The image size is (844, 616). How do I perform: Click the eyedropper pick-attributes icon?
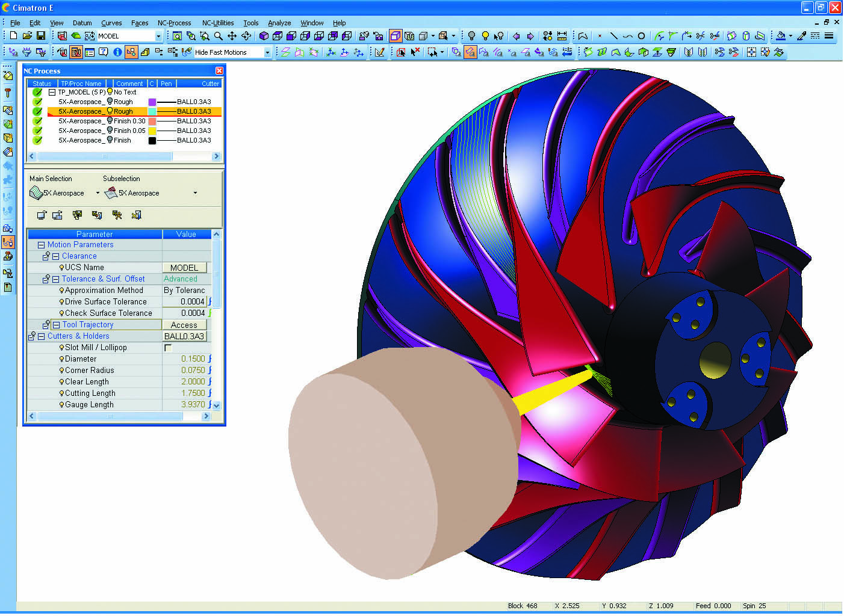(x=801, y=36)
